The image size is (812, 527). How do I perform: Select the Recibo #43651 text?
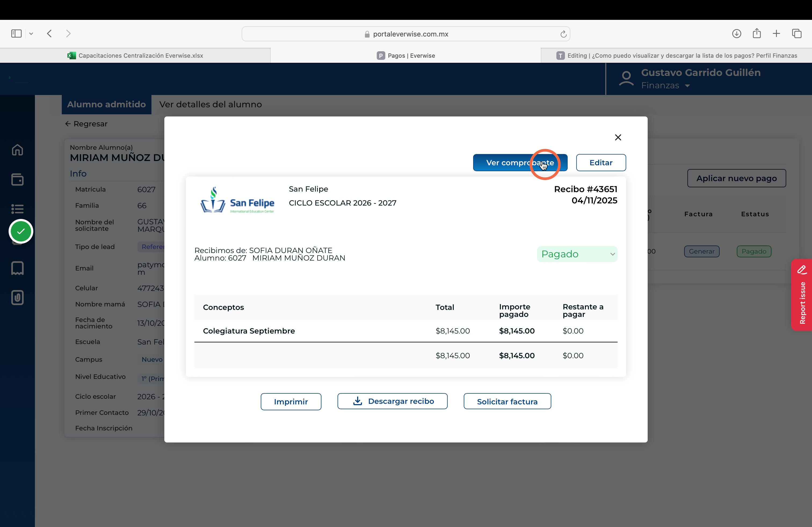(585, 189)
